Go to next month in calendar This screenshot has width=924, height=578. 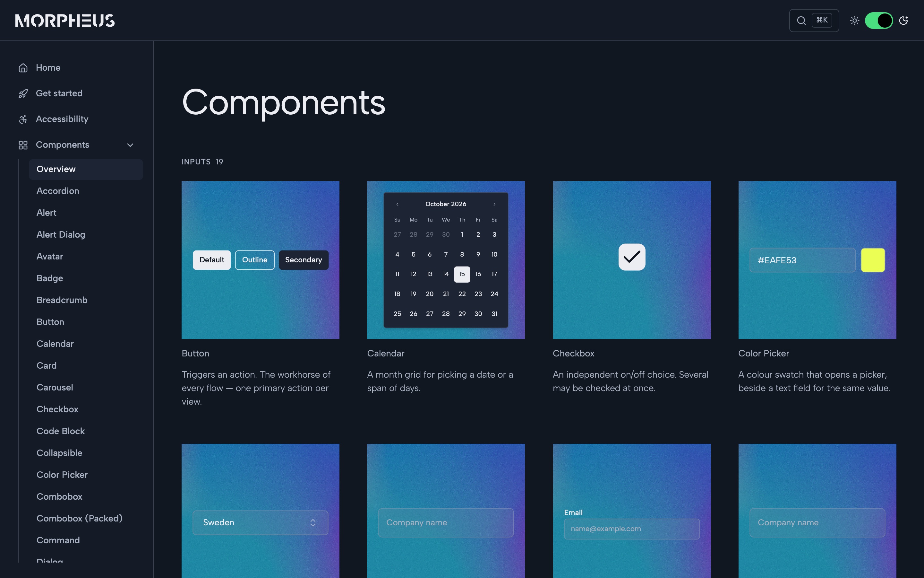point(494,204)
